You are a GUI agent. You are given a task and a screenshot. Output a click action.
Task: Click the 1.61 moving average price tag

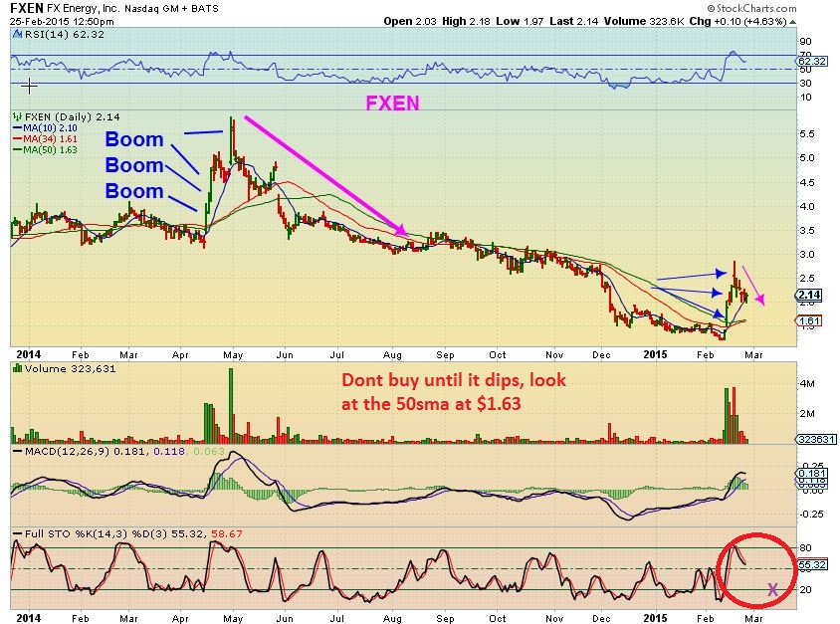click(809, 320)
